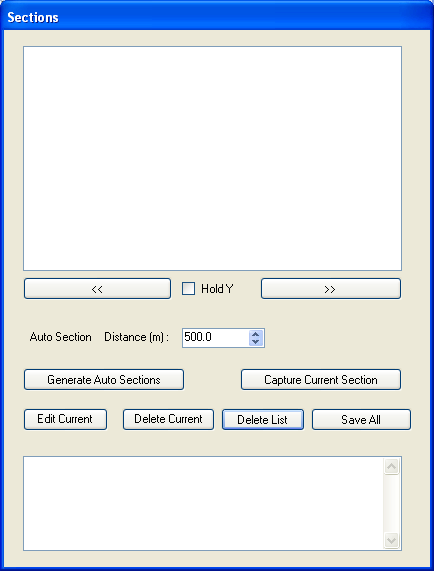Click the Sections window title bar

217,17
